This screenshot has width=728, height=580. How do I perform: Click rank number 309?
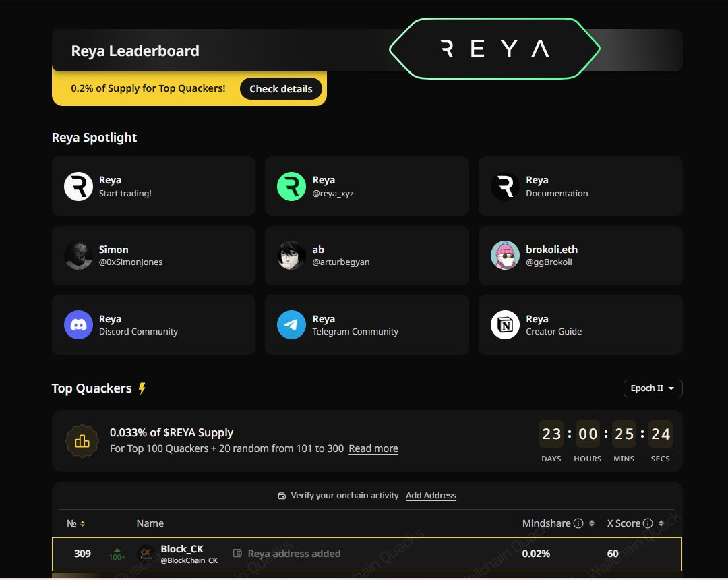(x=83, y=554)
